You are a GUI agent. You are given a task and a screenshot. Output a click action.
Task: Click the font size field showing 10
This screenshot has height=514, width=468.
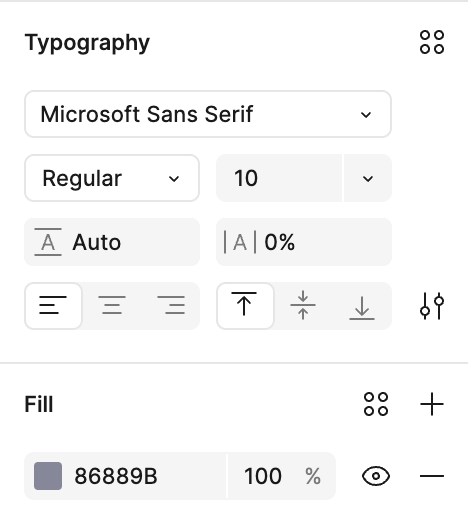pos(279,178)
